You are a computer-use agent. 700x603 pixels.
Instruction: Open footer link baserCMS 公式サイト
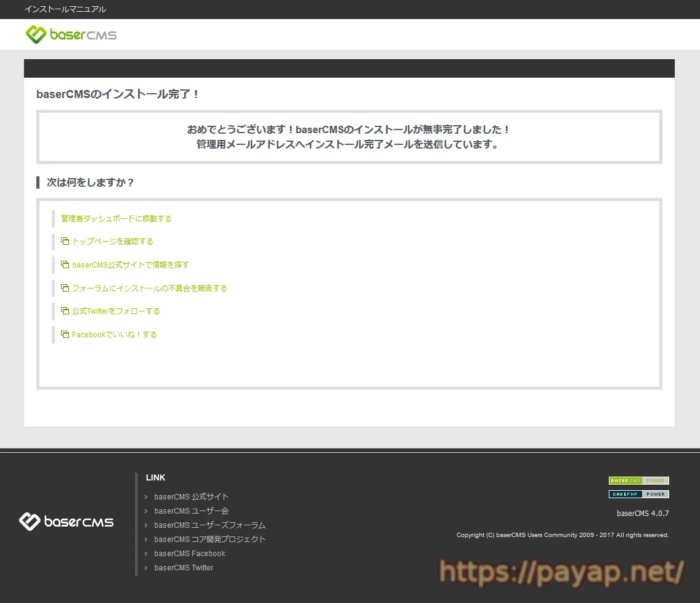pyautogui.click(x=191, y=497)
